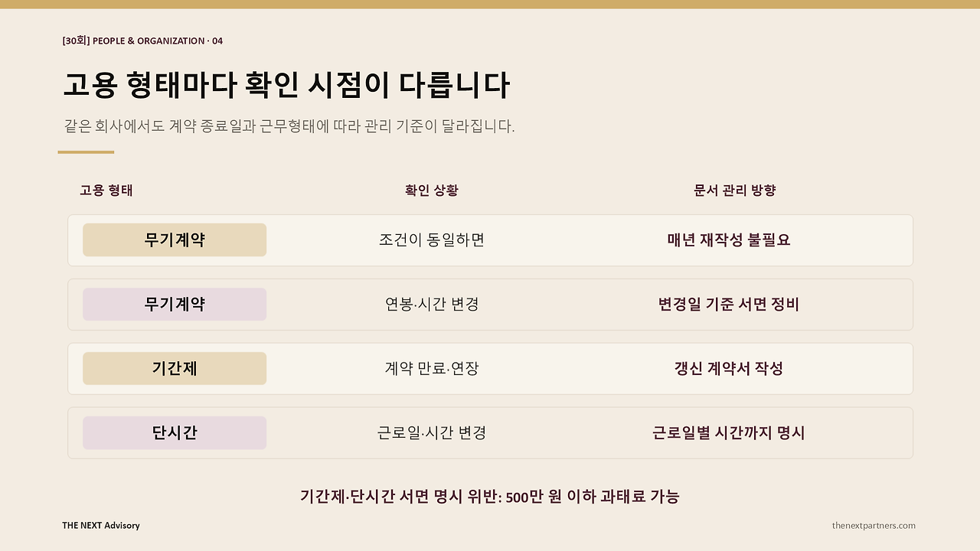This screenshot has width=980, height=551.
Task: Open the thenextpartners.com link
Action: pyautogui.click(x=874, y=525)
